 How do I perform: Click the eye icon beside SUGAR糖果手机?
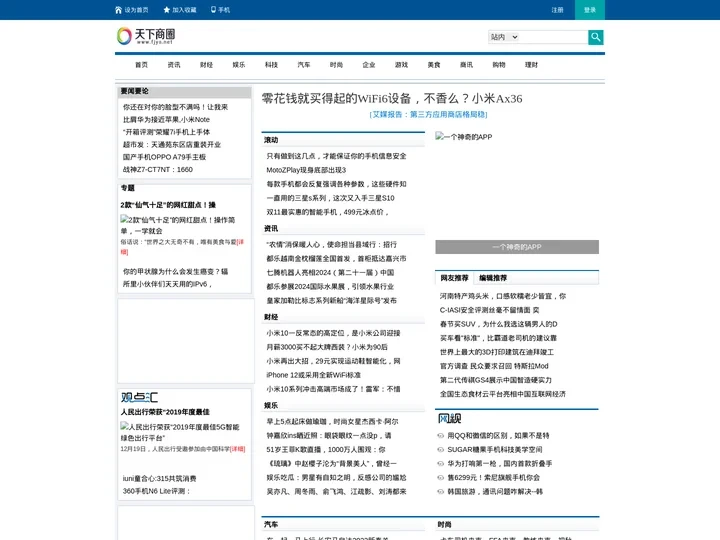441,450
